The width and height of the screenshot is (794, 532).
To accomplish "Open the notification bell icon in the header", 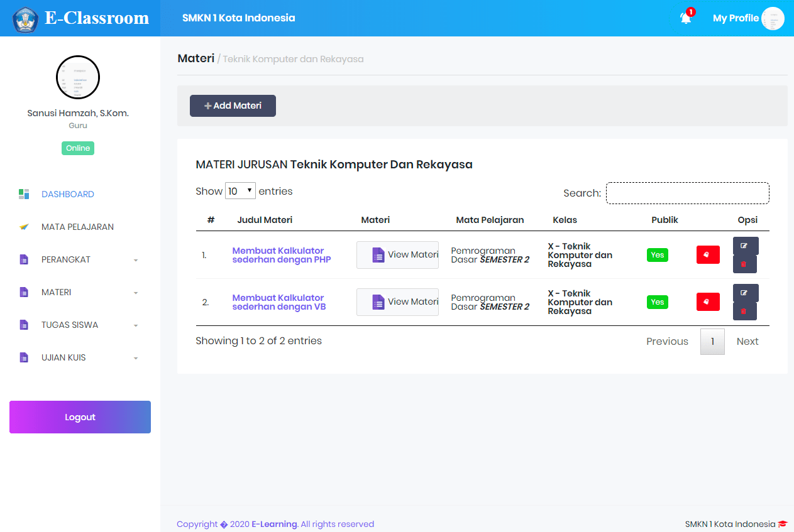I will coord(685,17).
